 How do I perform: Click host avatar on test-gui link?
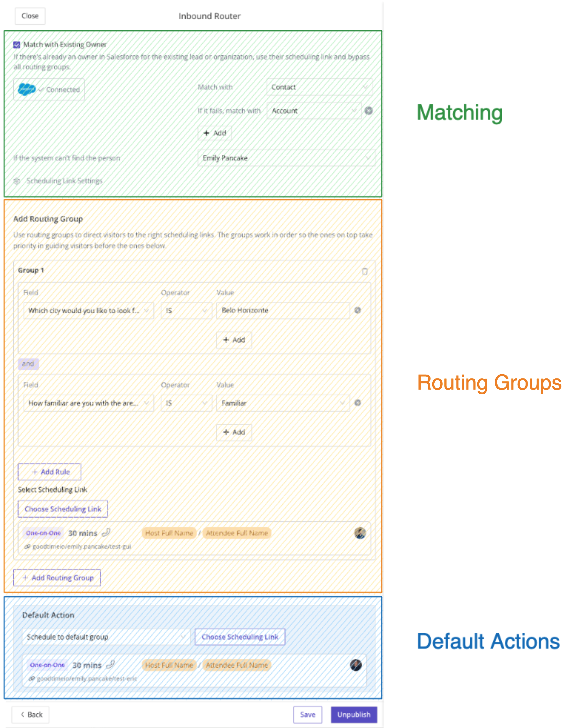360,533
